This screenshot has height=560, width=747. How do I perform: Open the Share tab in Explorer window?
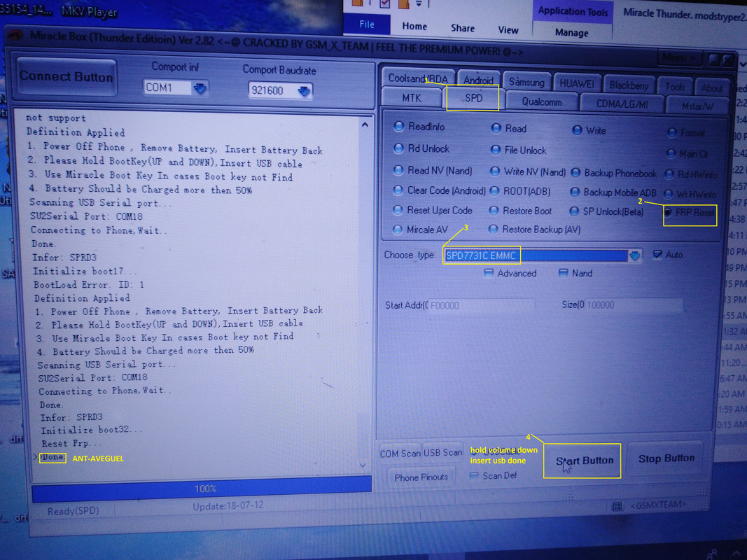click(x=463, y=28)
